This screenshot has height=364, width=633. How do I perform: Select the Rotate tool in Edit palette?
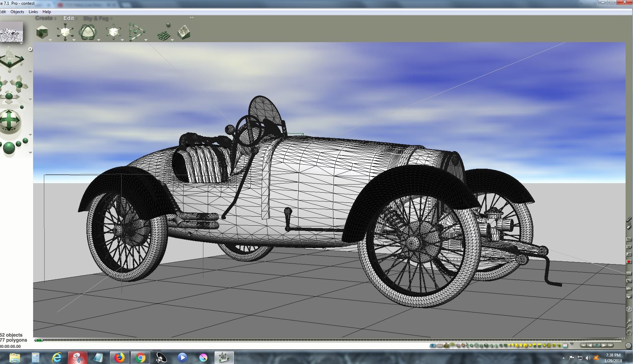pos(88,32)
